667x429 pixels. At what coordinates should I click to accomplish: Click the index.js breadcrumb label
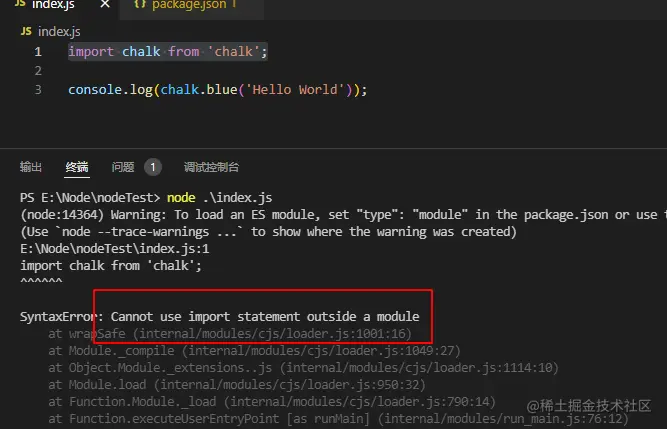(59, 31)
